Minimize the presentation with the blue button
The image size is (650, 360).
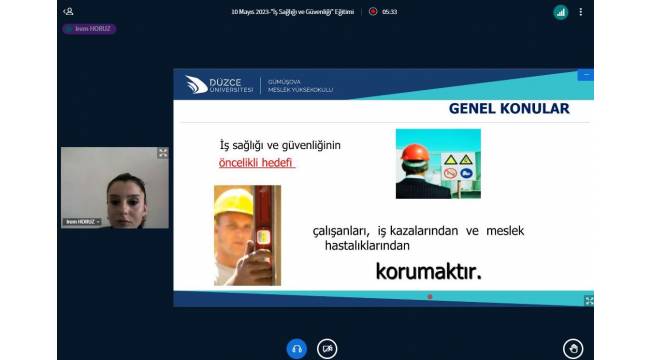pyautogui.click(x=585, y=75)
